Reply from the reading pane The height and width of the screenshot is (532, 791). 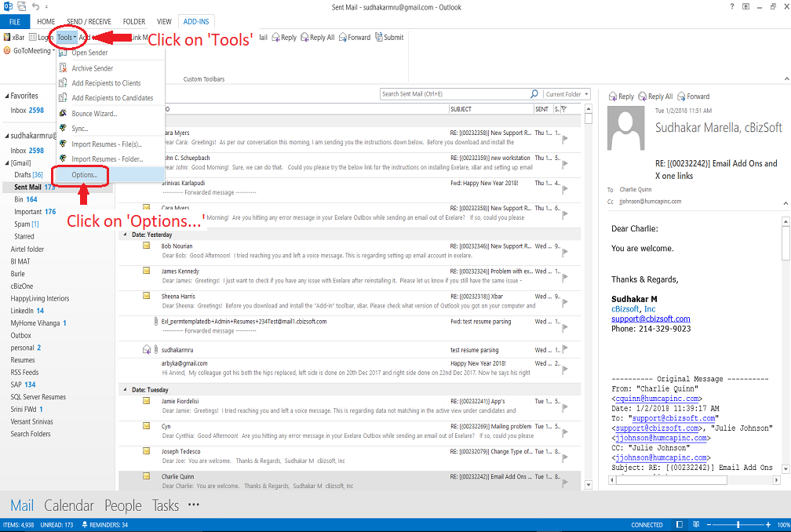tap(621, 97)
